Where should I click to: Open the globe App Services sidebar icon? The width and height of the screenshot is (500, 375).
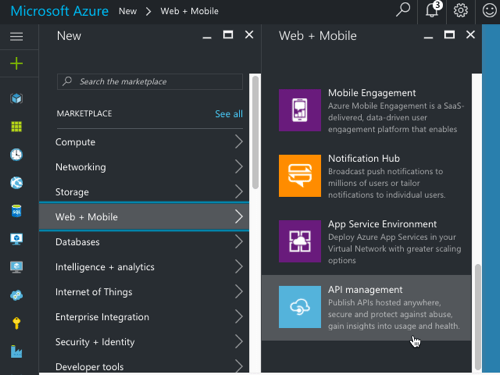tap(16, 183)
